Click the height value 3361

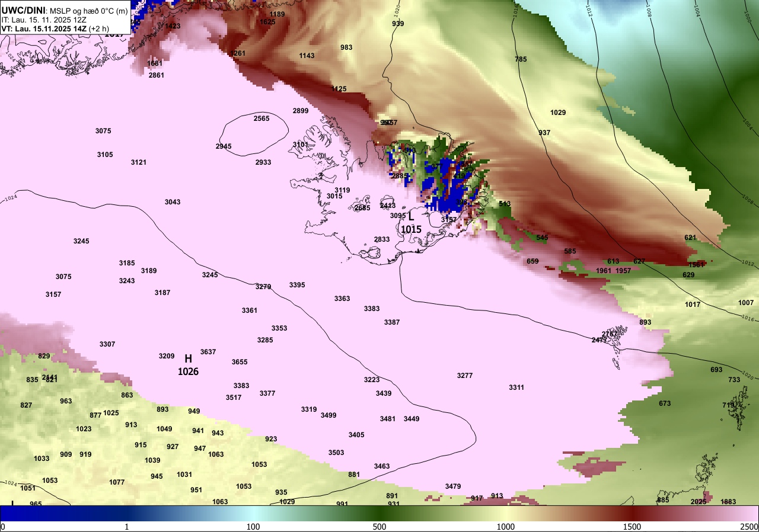250,310
